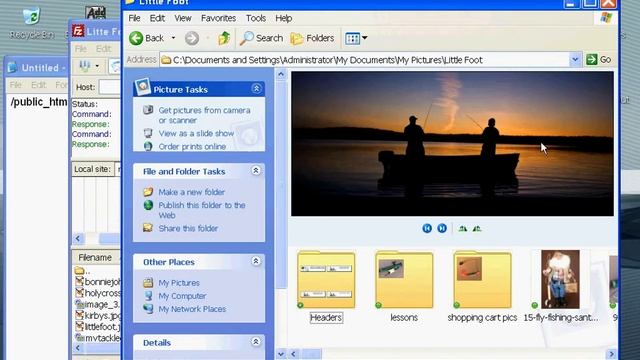Open the Favorites menu

(218, 18)
